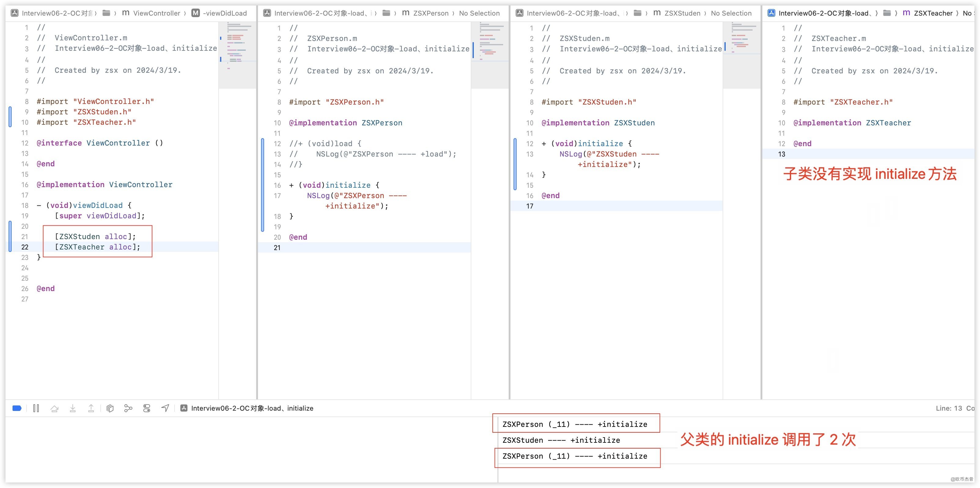Open ZSXStuden file jump bar item
The height and width of the screenshot is (488, 980).
pos(682,13)
